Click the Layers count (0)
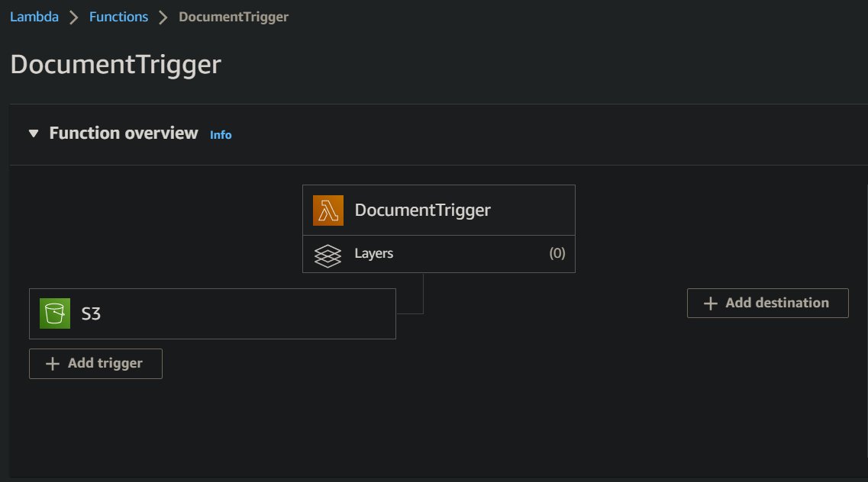This screenshot has height=482, width=868. coord(557,253)
